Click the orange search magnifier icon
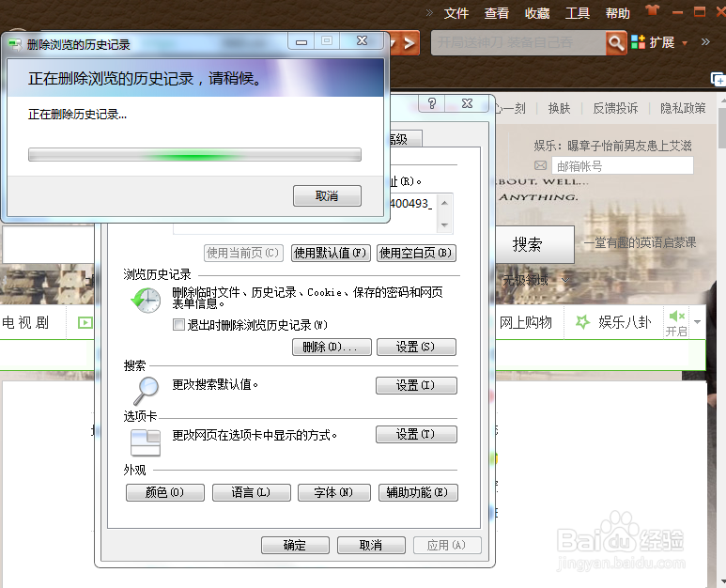 click(x=616, y=43)
